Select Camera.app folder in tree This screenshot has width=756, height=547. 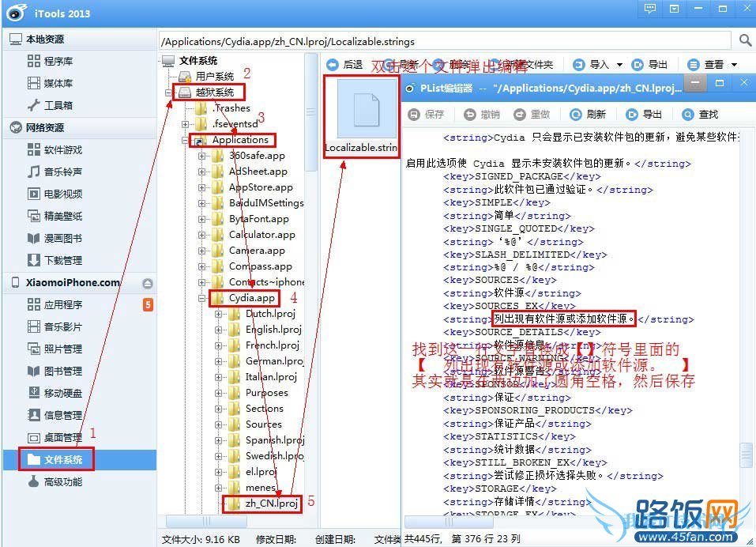257,251
